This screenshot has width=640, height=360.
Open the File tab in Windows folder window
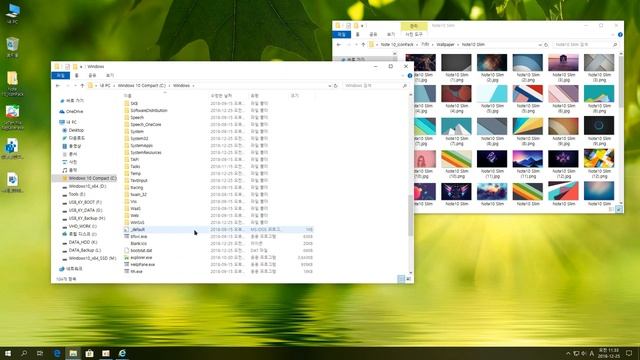point(60,76)
